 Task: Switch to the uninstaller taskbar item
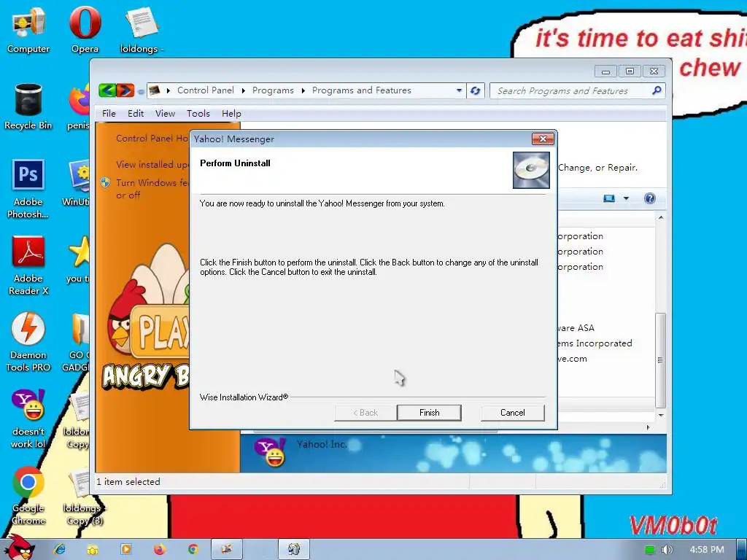click(294, 550)
